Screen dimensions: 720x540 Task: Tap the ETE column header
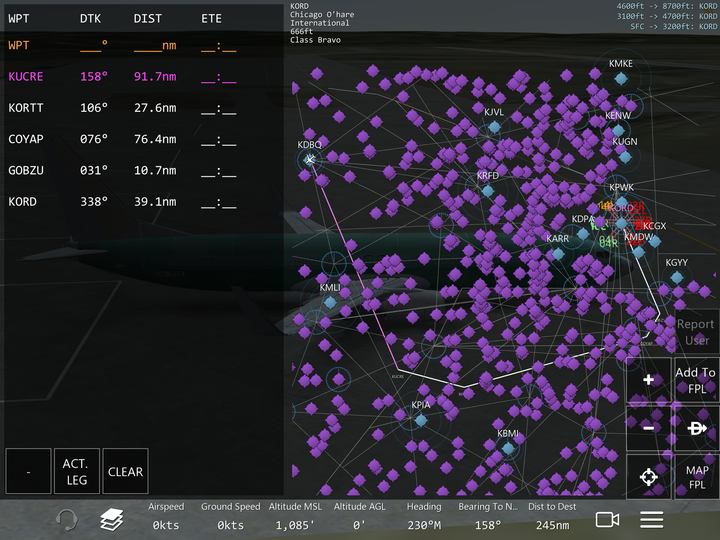click(x=211, y=19)
